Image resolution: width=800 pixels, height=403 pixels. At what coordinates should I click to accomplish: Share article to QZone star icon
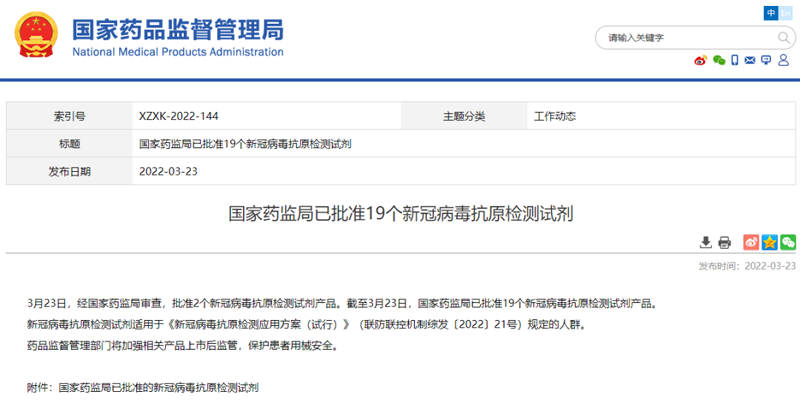pyautogui.click(x=769, y=242)
